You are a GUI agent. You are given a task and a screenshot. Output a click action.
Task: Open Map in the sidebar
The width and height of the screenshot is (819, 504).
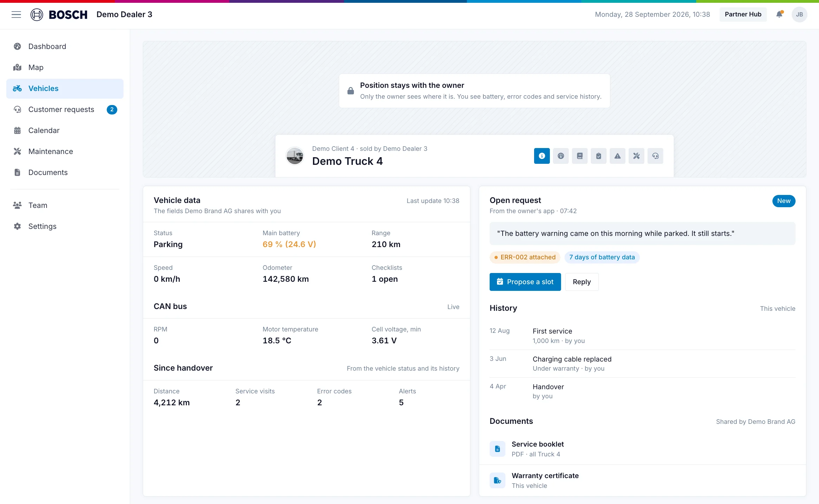tap(65, 68)
